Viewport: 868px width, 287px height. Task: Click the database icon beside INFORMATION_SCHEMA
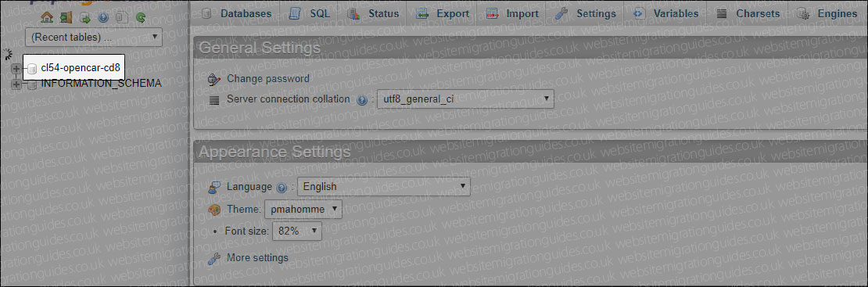[32, 84]
